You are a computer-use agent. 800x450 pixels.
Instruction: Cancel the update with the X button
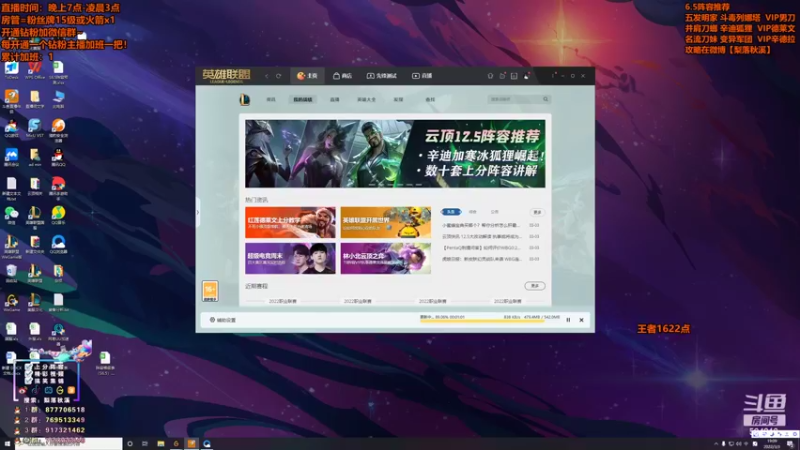[x=581, y=320]
